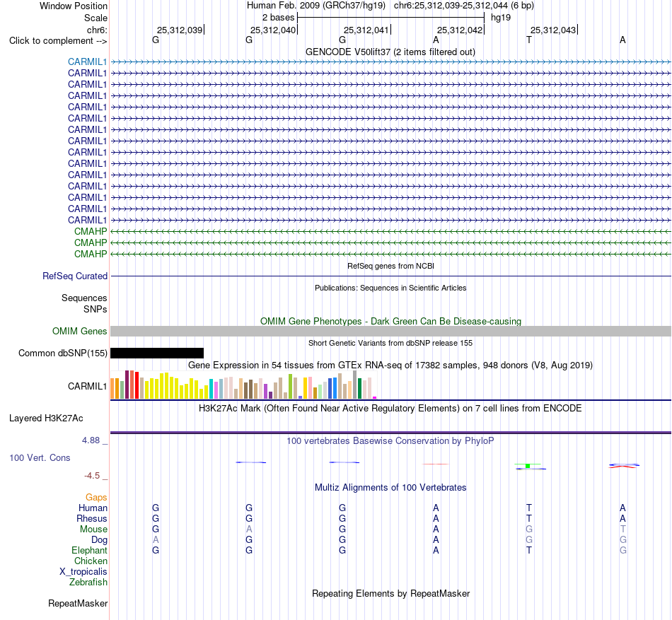The width and height of the screenshot is (672, 620).
Task: Click the hg19 label beside scale bar
Action: pos(501,18)
